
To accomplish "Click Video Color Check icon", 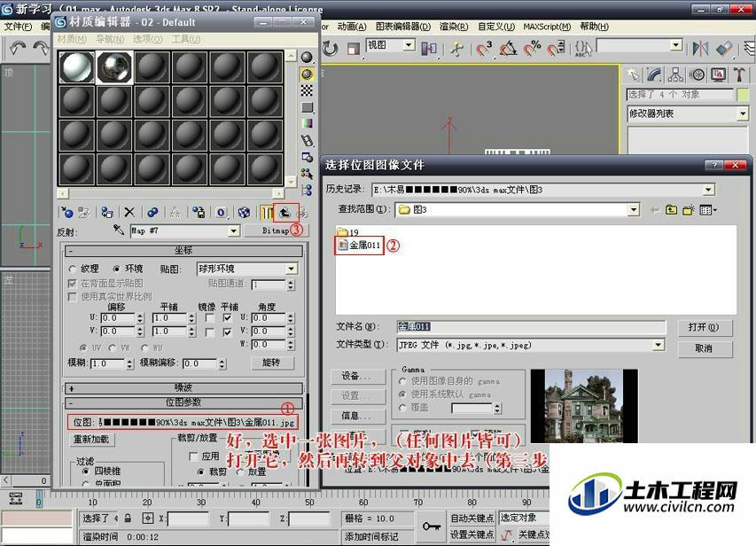I will 307,123.
